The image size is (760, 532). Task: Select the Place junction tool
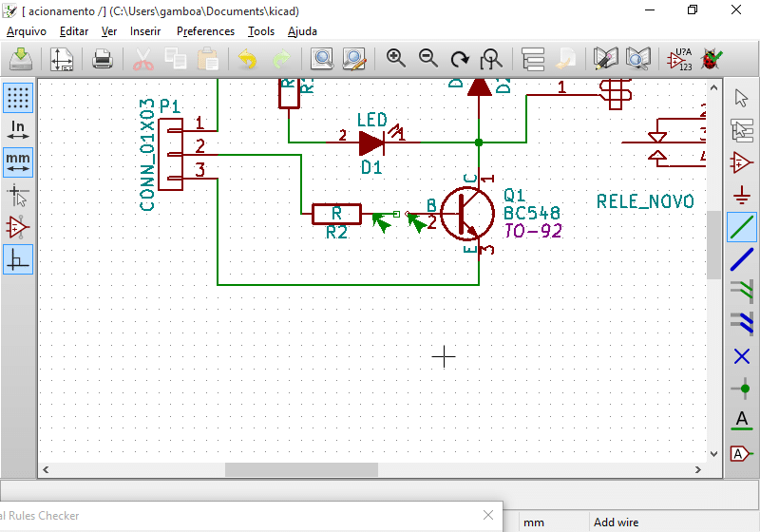742,389
